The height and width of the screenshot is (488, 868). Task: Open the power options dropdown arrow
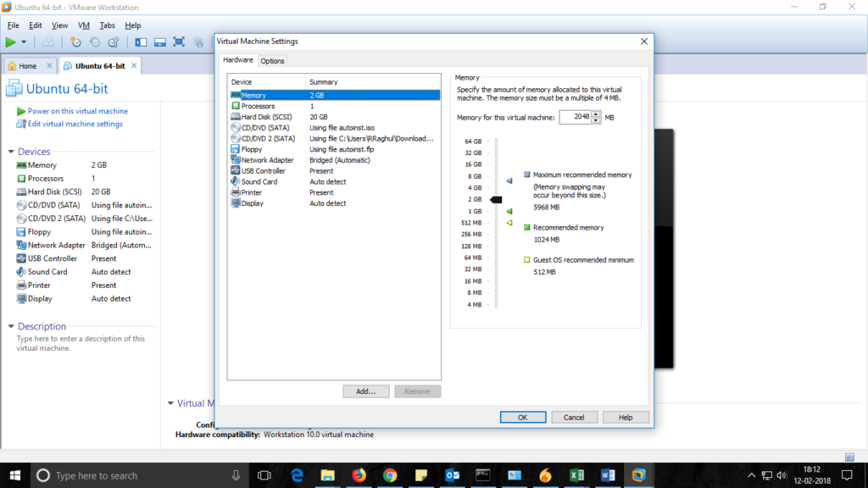(24, 42)
